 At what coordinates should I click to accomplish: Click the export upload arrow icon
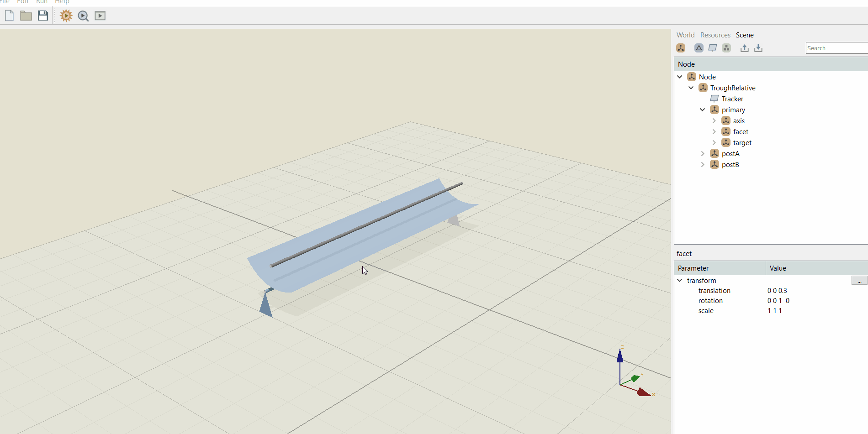[745, 48]
